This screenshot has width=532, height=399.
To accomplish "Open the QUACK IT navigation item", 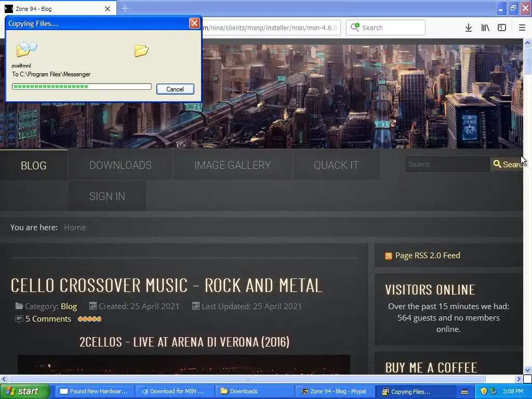I will coord(336,165).
